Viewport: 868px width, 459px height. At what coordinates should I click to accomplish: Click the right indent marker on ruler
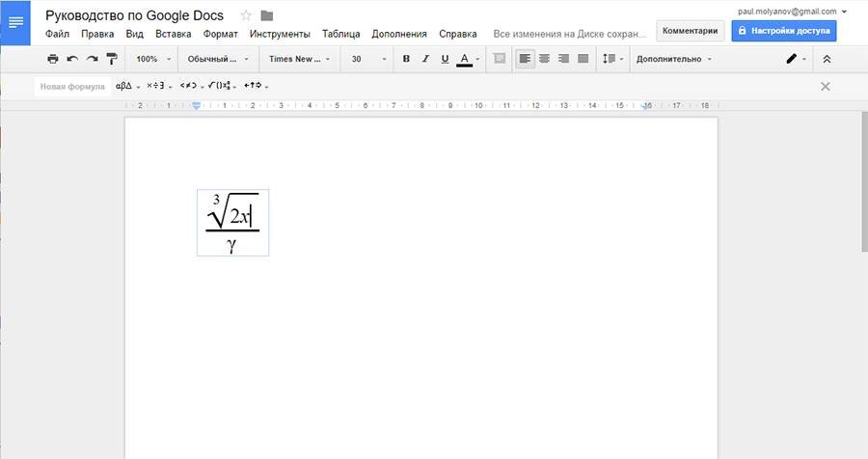coord(646,106)
